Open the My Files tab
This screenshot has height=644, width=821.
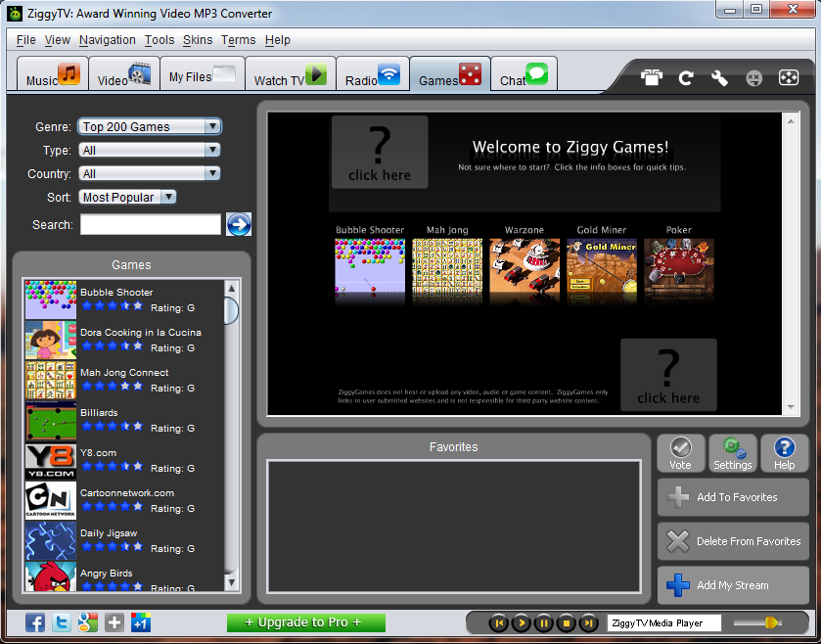(x=203, y=74)
